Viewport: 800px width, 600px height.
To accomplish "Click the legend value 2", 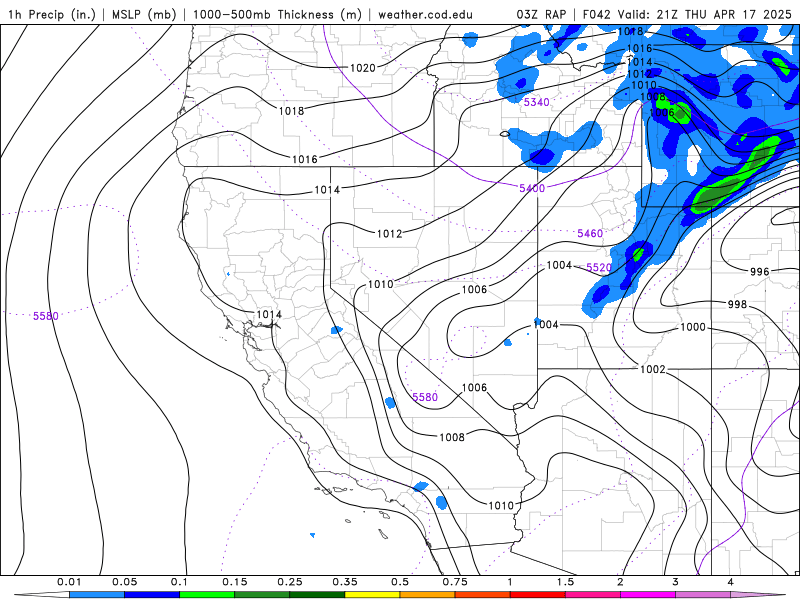I will pyautogui.click(x=620, y=582).
